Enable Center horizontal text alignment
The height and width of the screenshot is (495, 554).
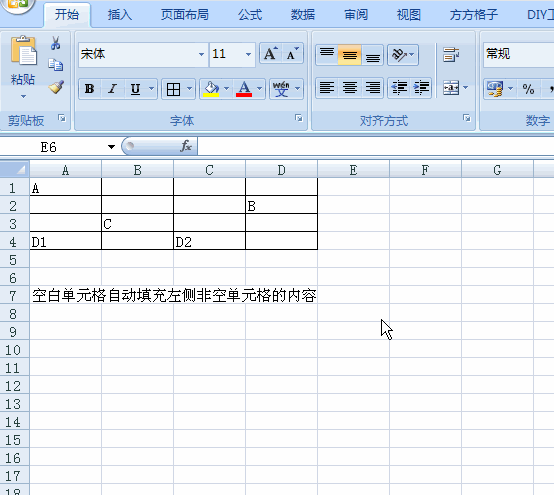349,88
